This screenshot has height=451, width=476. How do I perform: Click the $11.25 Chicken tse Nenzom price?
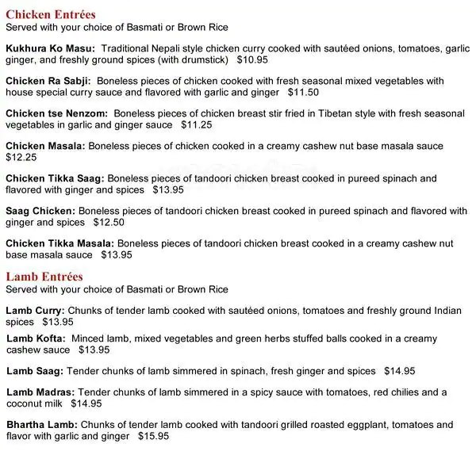pos(197,124)
